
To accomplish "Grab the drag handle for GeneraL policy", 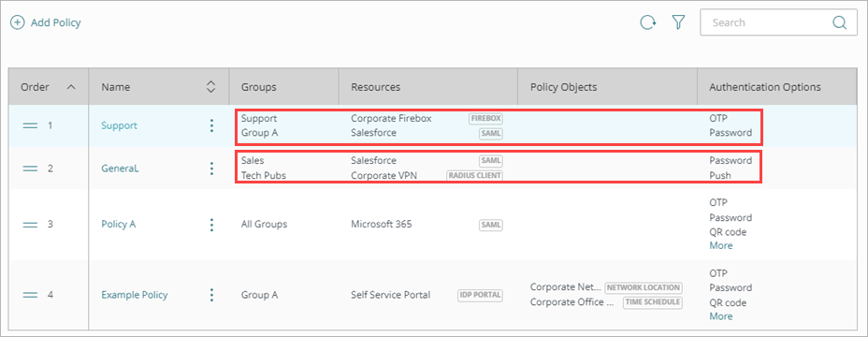I will (x=30, y=168).
